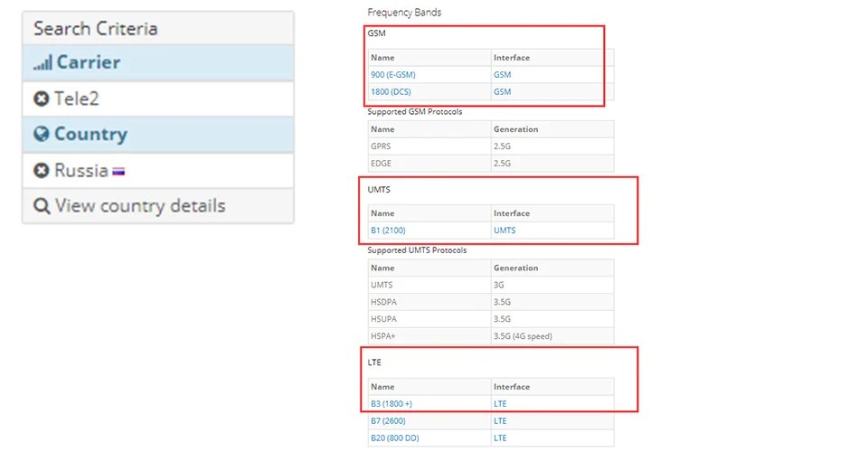
Task: Open LTE interface link in B3 row
Action: point(500,404)
